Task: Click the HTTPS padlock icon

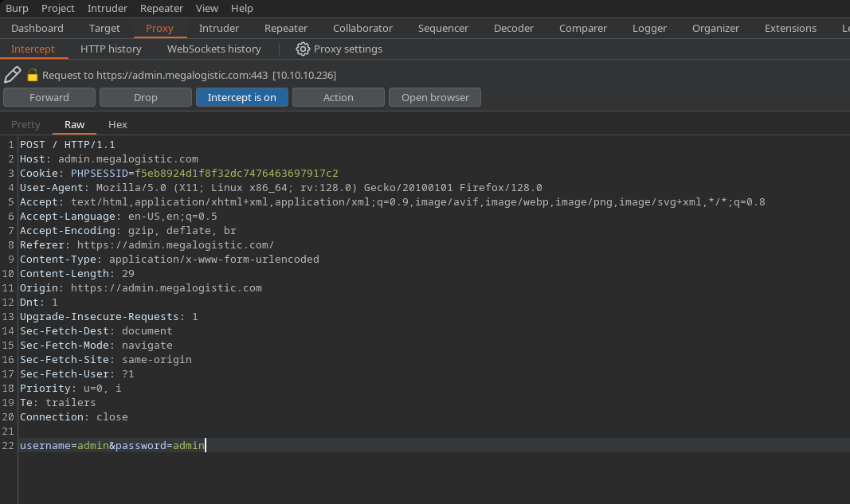Action: pyautogui.click(x=33, y=75)
